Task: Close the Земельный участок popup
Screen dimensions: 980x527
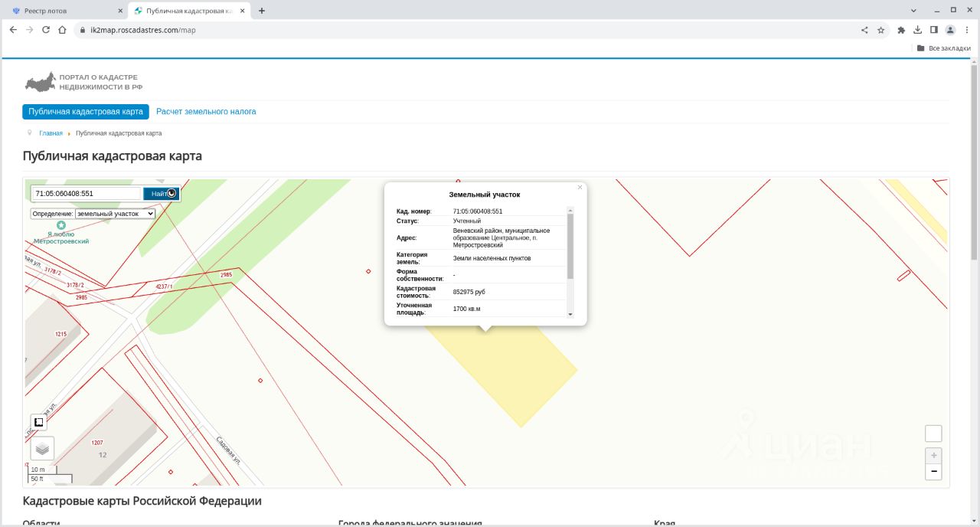Action: pyautogui.click(x=580, y=187)
